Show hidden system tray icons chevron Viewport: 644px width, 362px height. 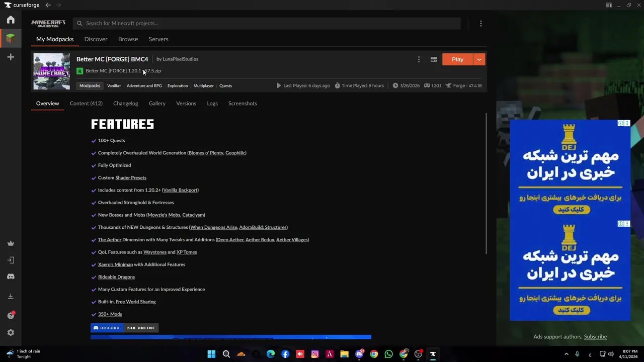(566, 354)
